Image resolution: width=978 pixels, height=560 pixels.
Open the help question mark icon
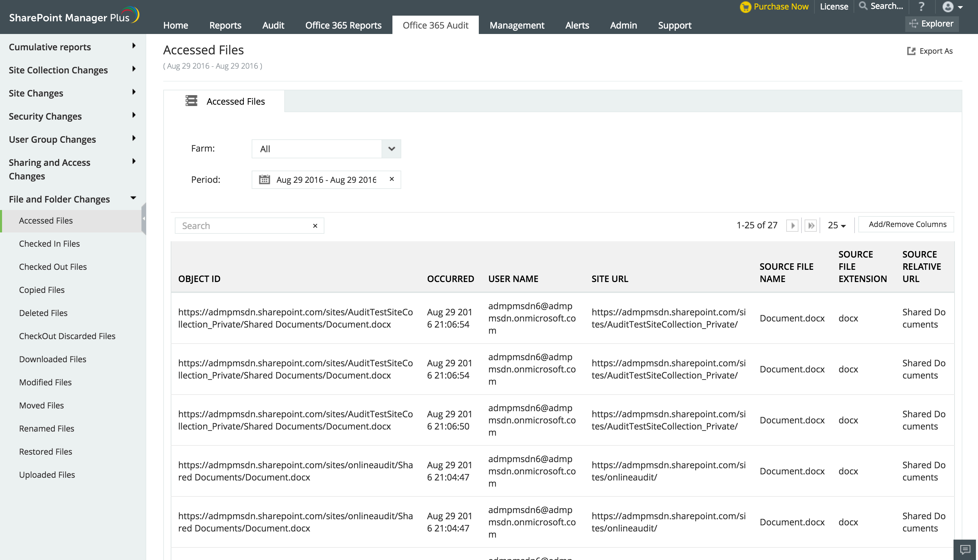pos(921,6)
